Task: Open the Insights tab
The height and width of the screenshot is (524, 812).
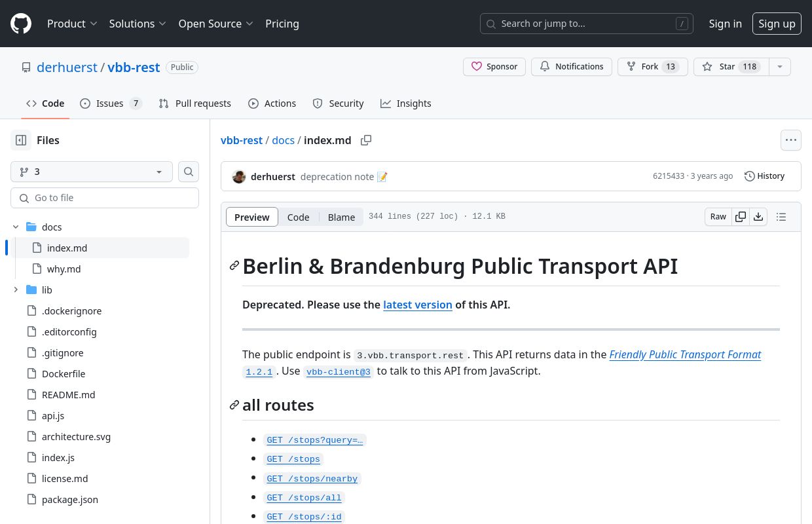Action: click(x=406, y=103)
